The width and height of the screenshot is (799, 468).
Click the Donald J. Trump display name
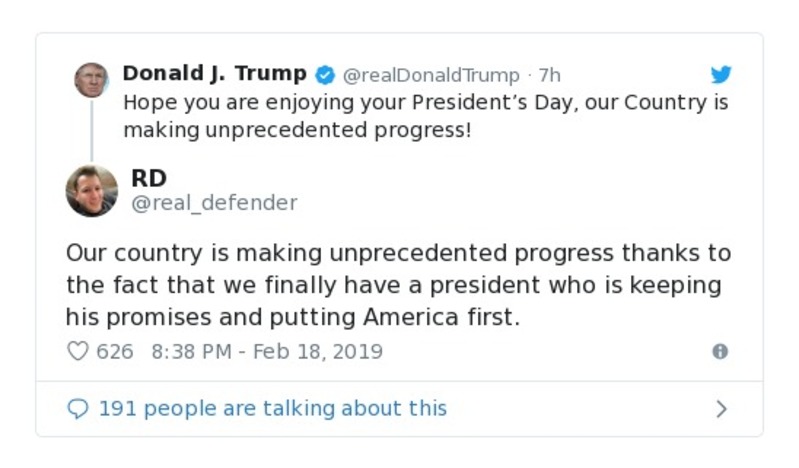214,74
